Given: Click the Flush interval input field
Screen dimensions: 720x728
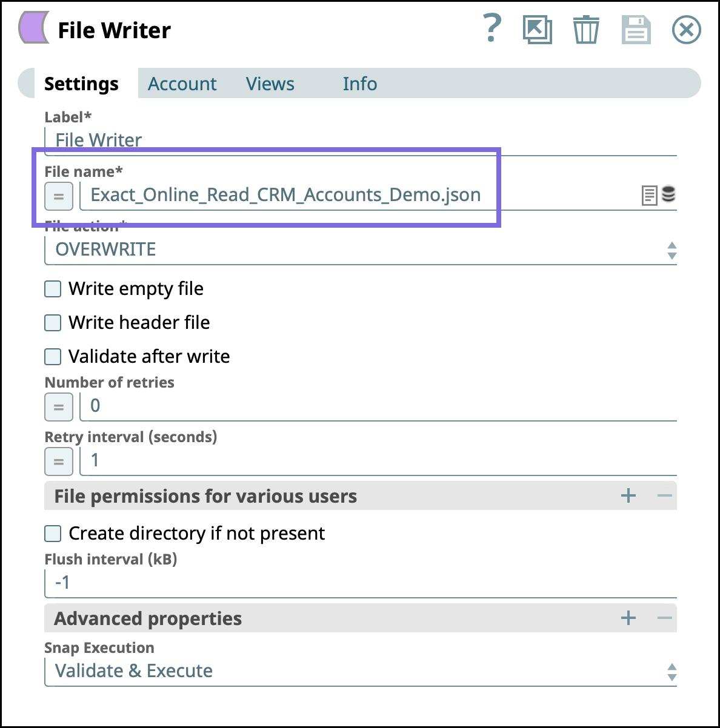Looking at the screenshot, I should point(361,583).
